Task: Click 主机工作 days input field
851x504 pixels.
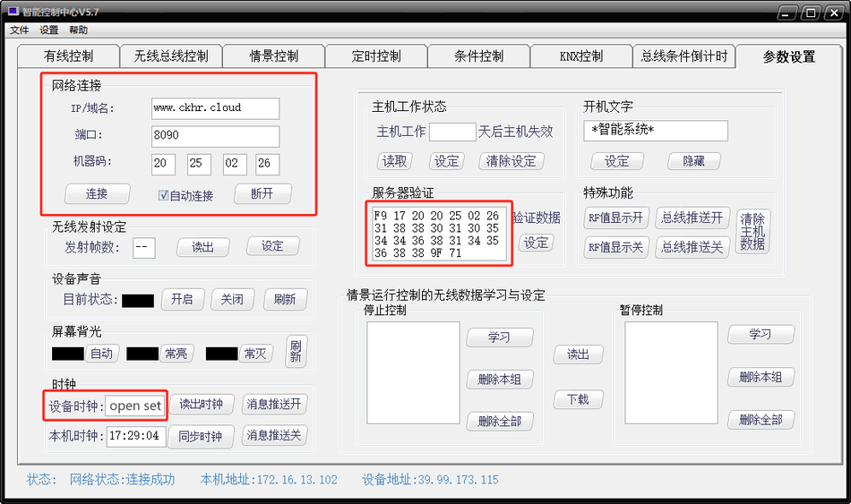Action: (452, 132)
